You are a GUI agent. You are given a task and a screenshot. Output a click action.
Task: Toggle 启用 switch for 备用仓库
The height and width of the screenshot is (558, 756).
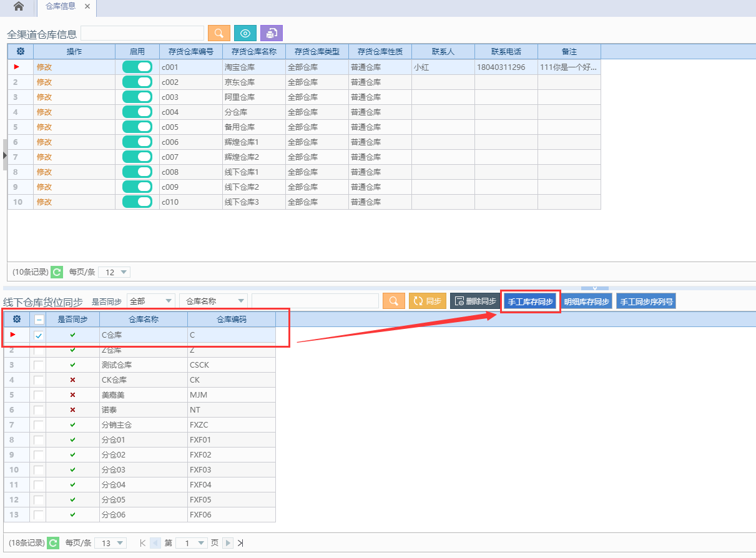(137, 127)
